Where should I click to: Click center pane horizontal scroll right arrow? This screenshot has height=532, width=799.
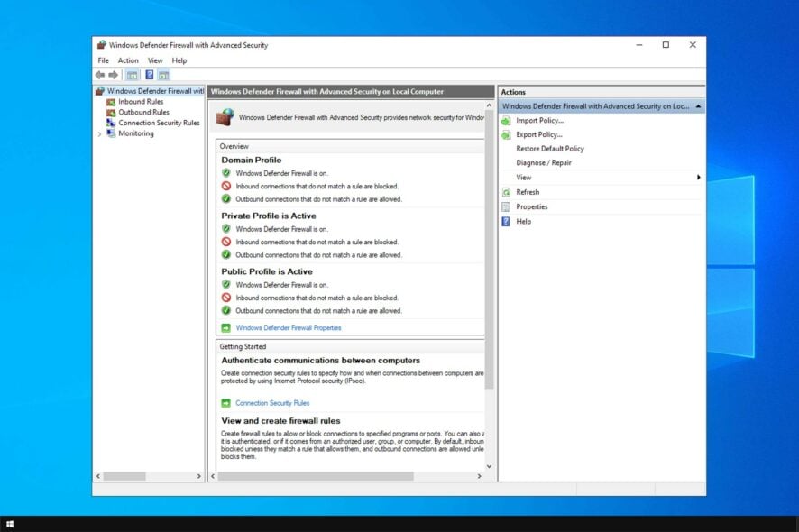(479, 476)
